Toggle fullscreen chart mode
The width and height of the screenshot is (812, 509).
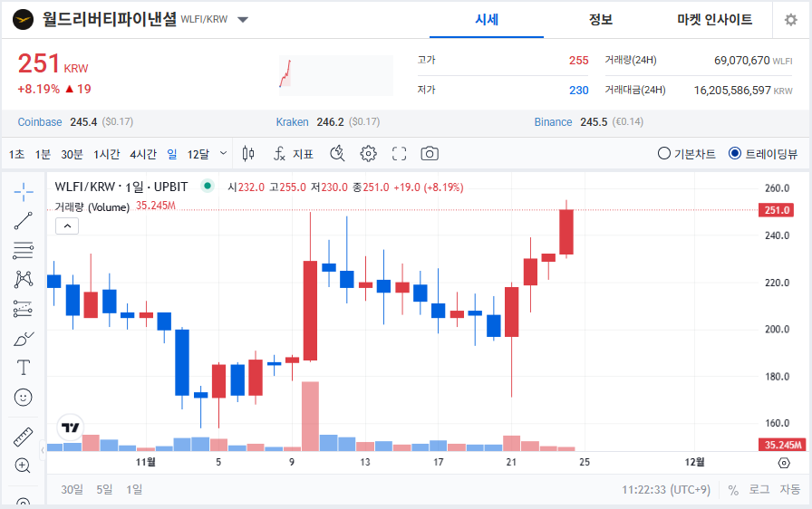(x=399, y=154)
